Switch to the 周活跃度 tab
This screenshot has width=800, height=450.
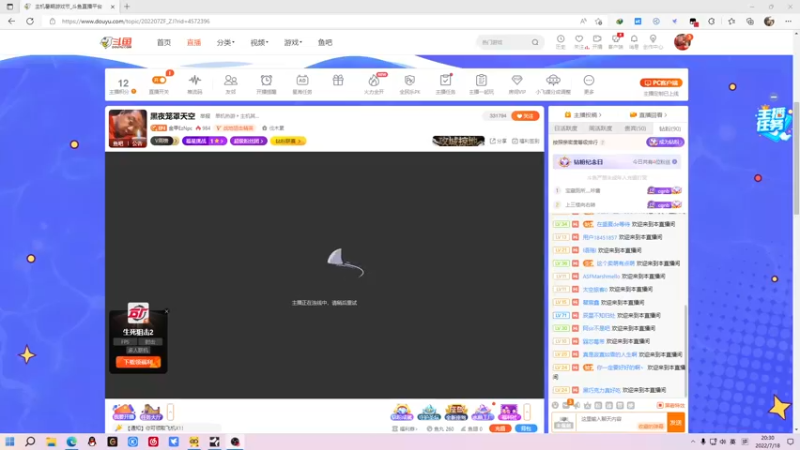coord(601,129)
